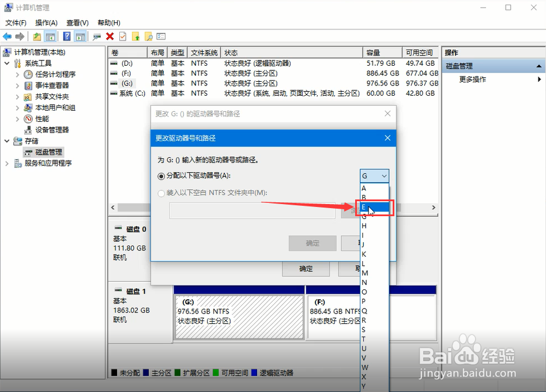This screenshot has width=546, height=392.
Task: Click the red X delete volume icon
Action: point(110,36)
